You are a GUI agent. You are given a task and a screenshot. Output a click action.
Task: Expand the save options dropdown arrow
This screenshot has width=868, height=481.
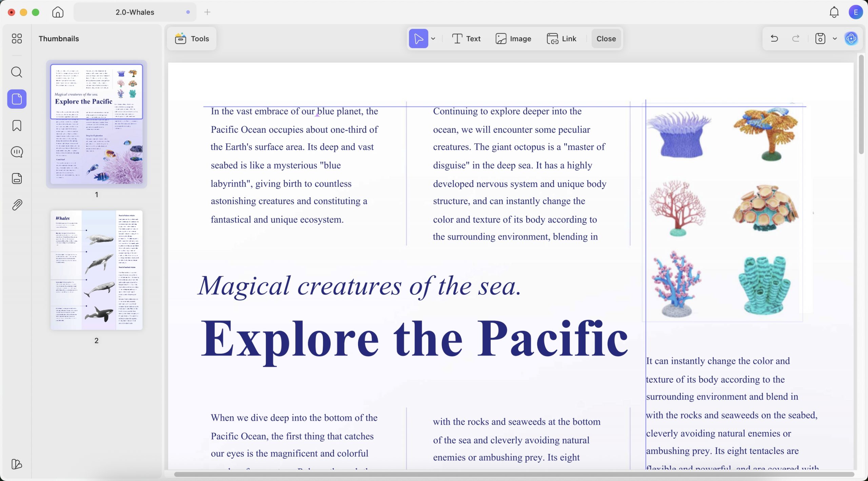click(x=835, y=39)
